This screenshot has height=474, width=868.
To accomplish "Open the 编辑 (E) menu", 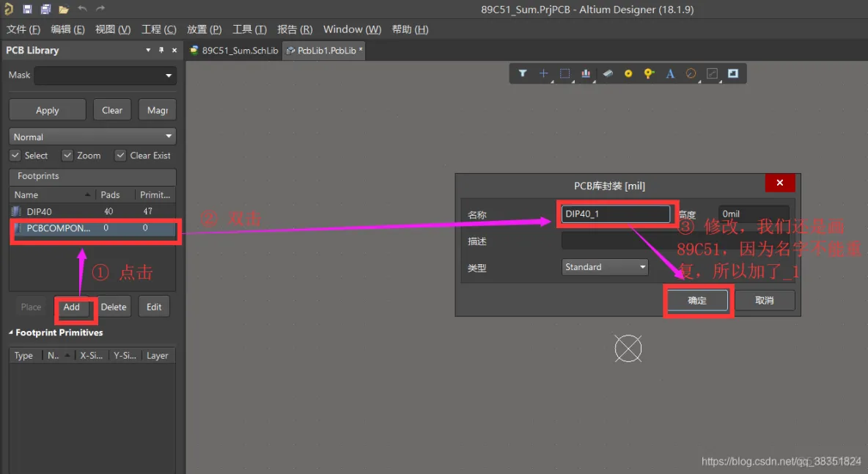I will (x=67, y=29).
